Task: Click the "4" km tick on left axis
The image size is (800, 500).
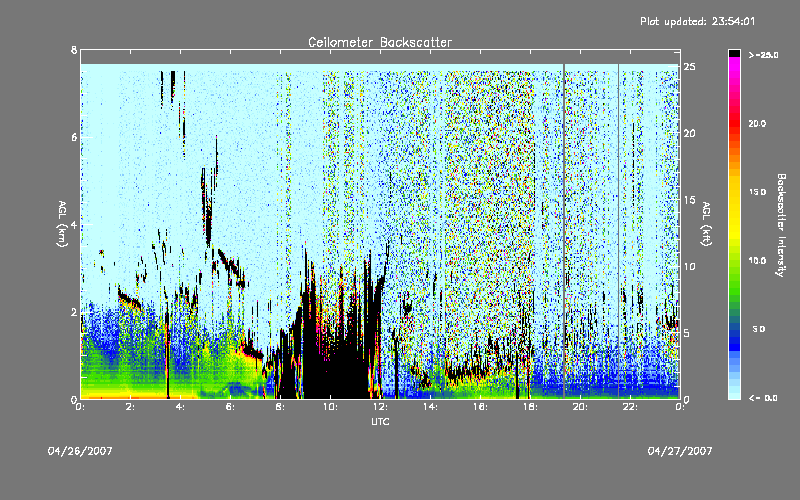Action: tap(74, 224)
